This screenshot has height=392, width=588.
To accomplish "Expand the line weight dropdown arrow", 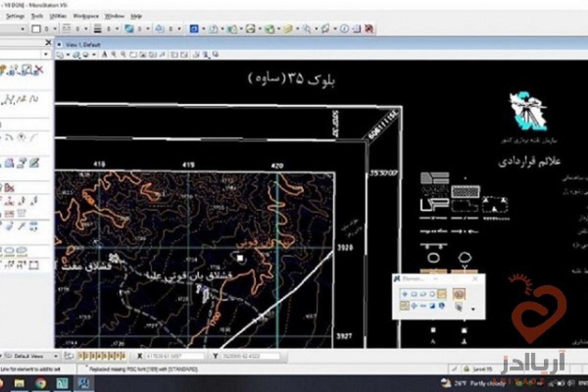I will (x=117, y=29).
